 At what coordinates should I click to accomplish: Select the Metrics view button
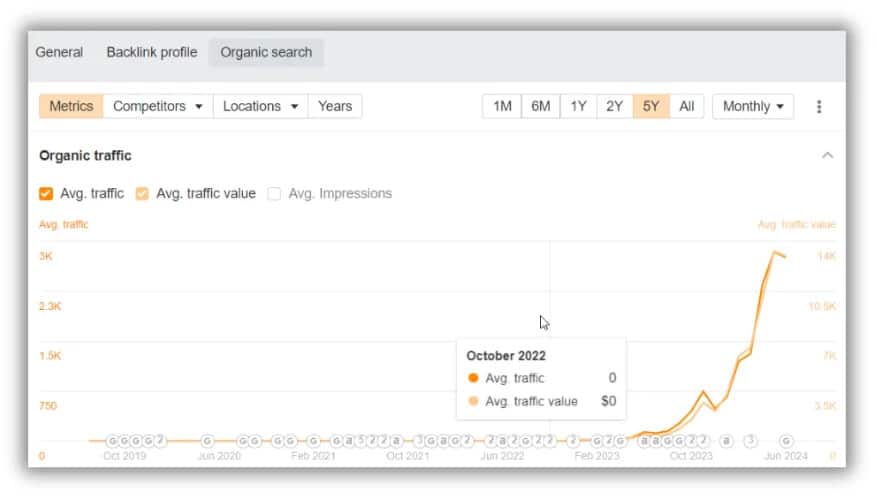coord(71,106)
